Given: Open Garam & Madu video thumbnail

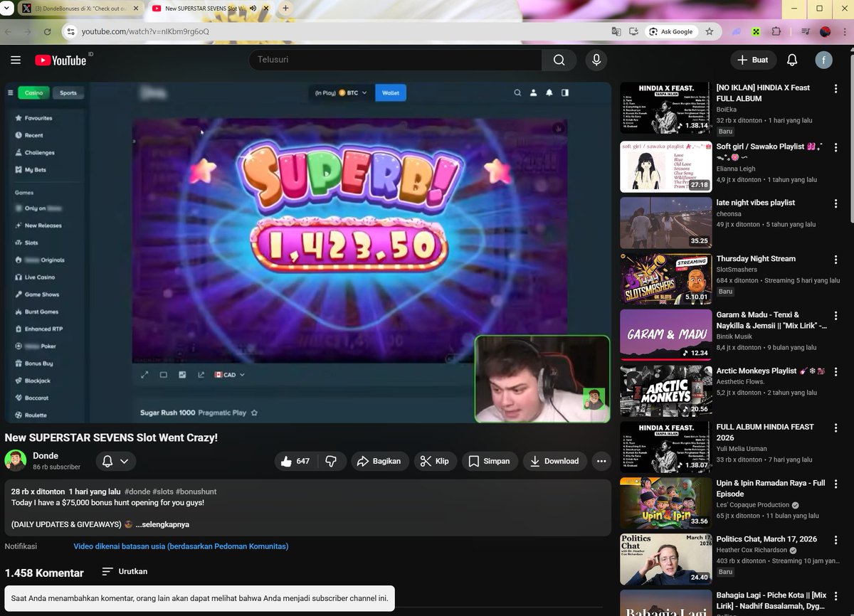Looking at the screenshot, I should pos(666,334).
